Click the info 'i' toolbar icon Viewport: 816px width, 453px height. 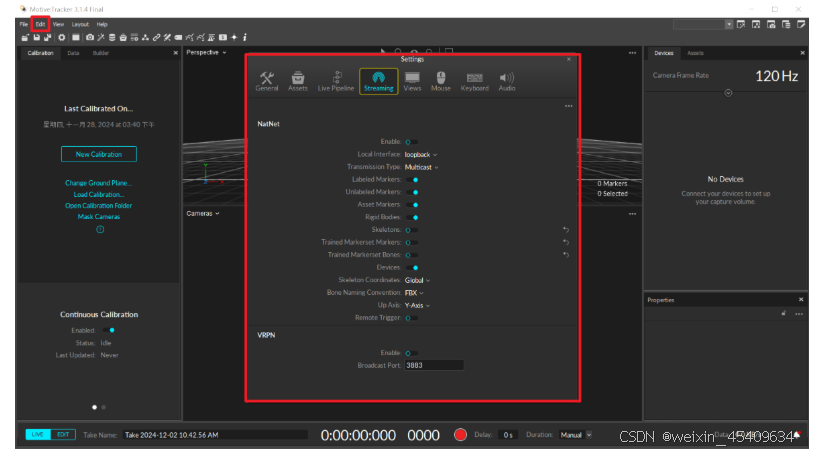pyautogui.click(x=245, y=37)
